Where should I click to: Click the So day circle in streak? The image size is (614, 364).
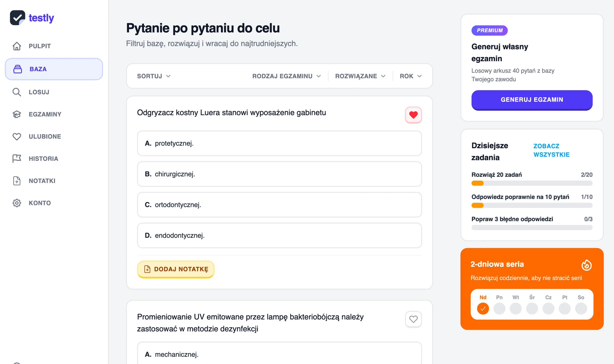pos(581,308)
